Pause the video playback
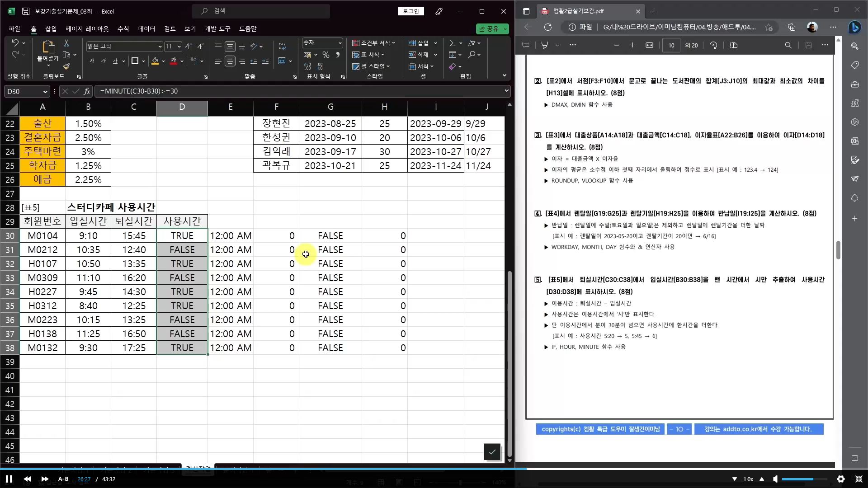Image resolution: width=868 pixels, height=488 pixels. (x=9, y=479)
